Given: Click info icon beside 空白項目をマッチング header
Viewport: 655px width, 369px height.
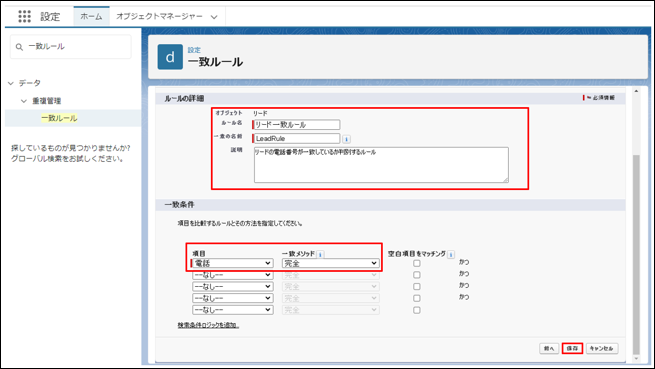Looking at the screenshot, I should (451, 254).
